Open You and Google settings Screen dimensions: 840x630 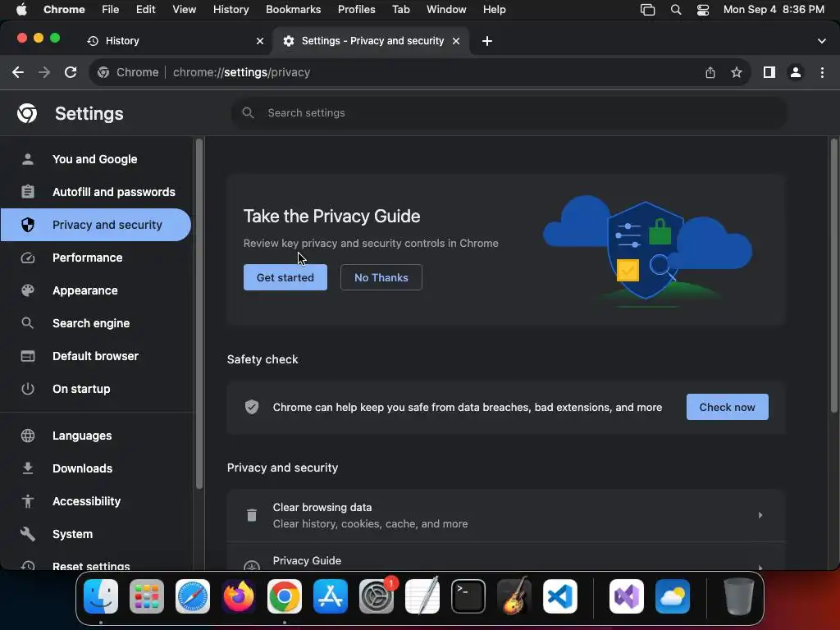[95, 159]
